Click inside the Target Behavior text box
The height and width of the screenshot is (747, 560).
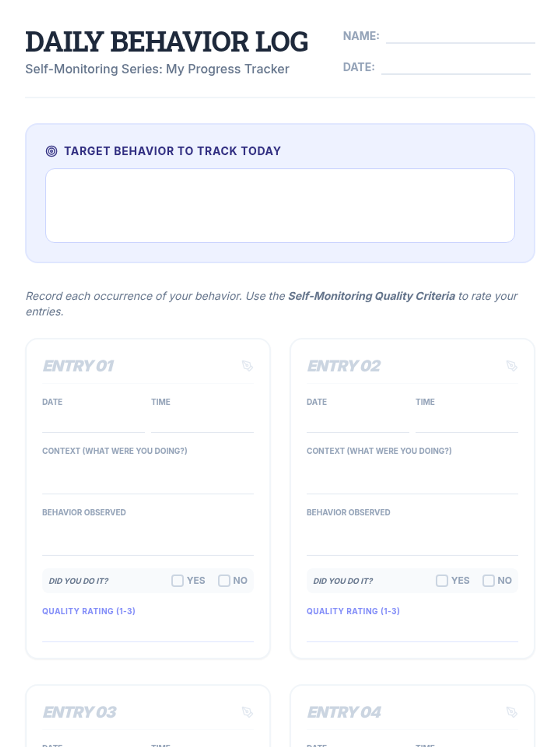[x=280, y=205]
